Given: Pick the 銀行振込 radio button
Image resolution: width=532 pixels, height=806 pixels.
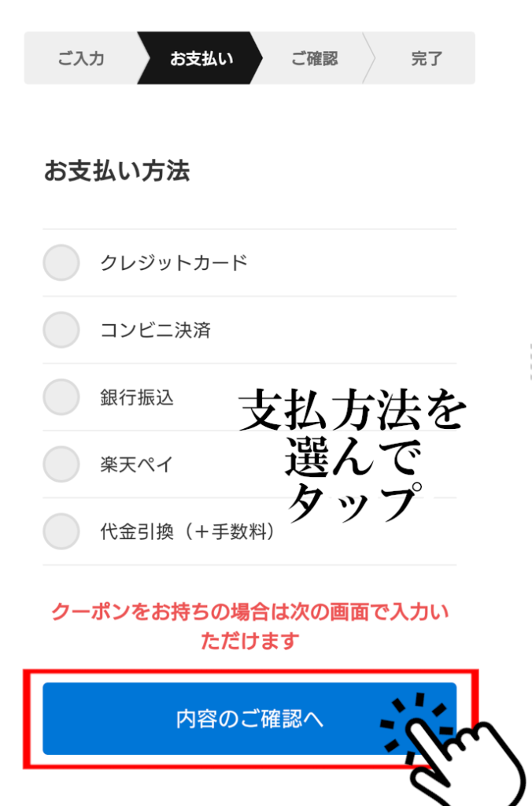Looking at the screenshot, I should tap(61, 397).
